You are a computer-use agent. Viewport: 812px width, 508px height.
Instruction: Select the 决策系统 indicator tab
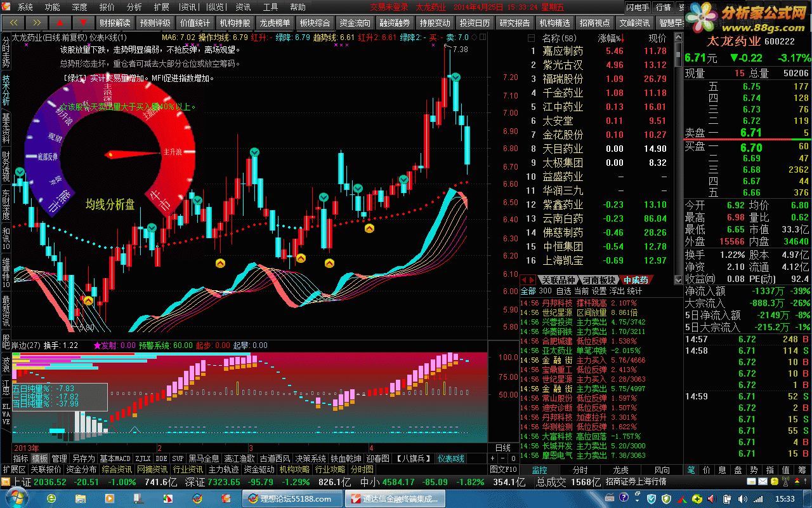pos(311,458)
